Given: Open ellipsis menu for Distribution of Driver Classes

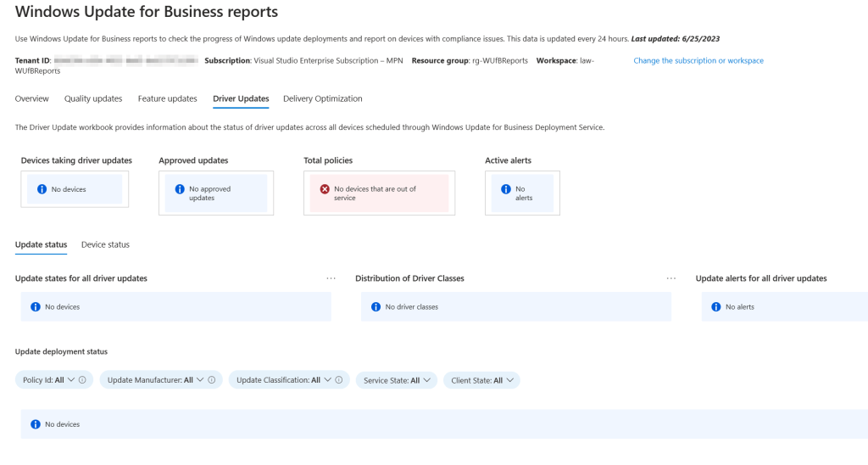Looking at the screenshot, I should [x=671, y=278].
